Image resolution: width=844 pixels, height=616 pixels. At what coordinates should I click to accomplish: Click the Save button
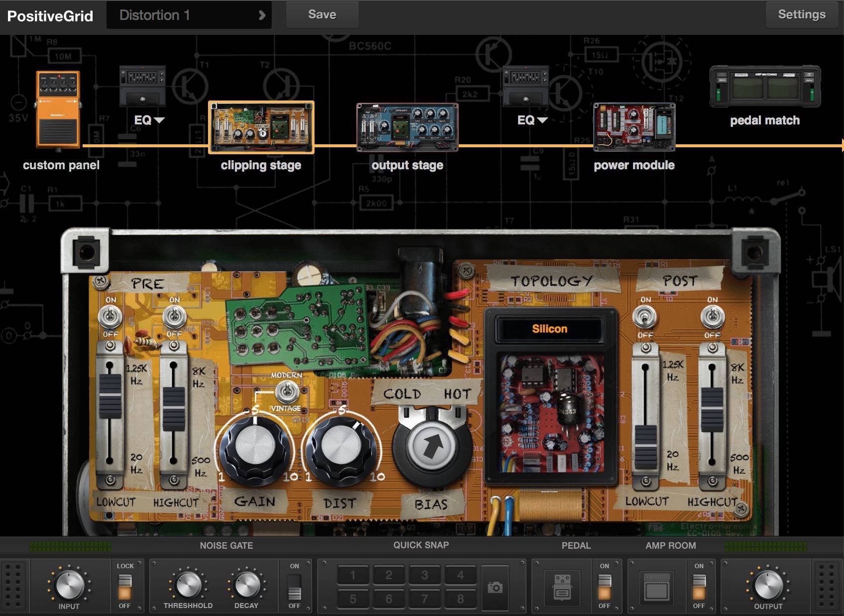click(x=322, y=14)
